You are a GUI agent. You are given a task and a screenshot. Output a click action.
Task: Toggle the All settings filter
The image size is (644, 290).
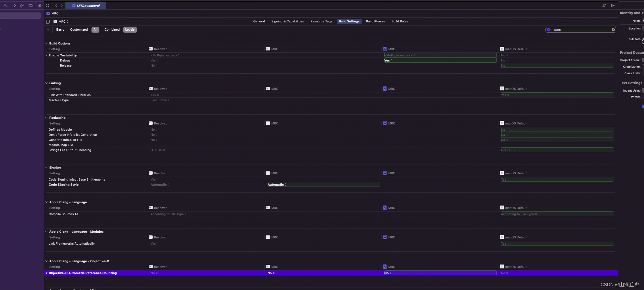point(95,29)
